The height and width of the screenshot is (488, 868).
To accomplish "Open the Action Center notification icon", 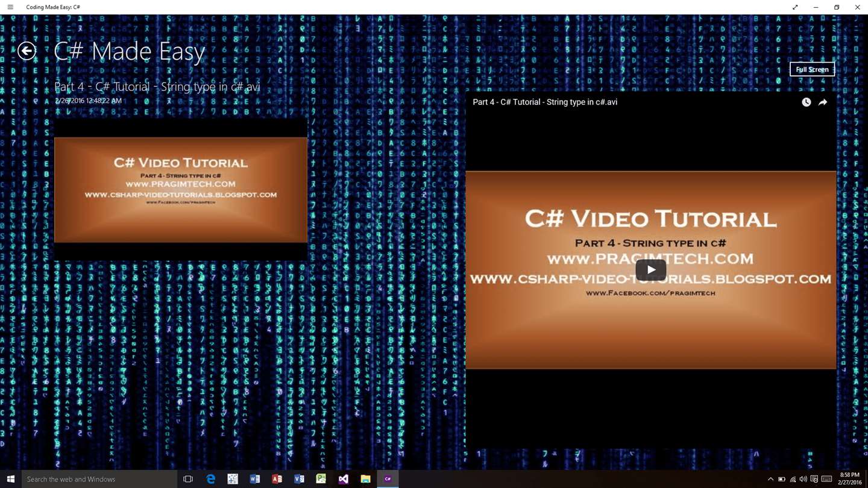I will click(814, 480).
